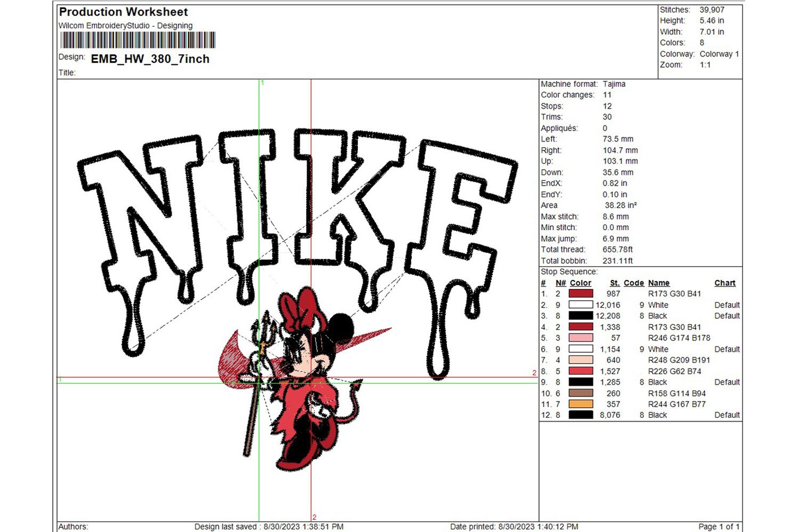The height and width of the screenshot is (532, 800).
Task: Click the 'Page 1 of 1' indicator
Action: 719,527
